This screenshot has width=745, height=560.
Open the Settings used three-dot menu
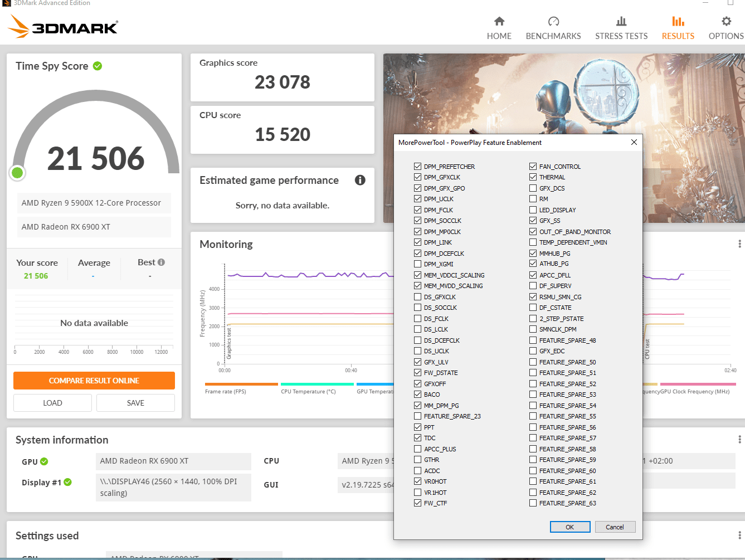tap(739, 535)
